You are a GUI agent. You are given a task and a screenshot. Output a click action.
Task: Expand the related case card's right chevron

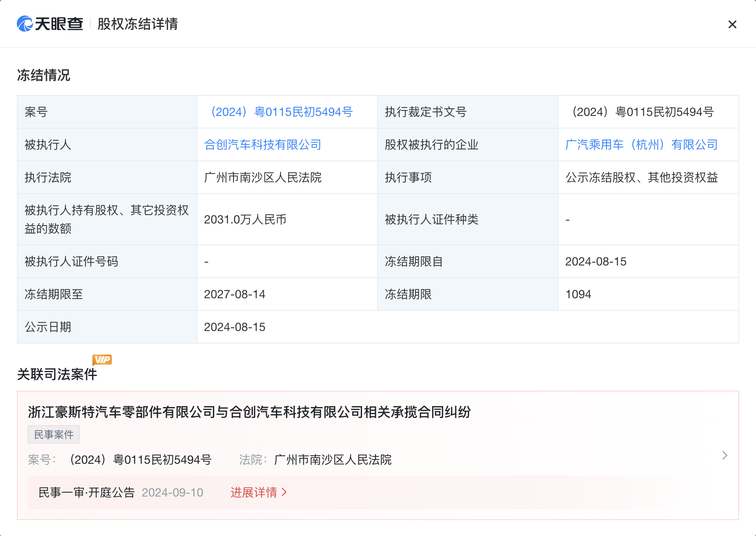coord(724,455)
